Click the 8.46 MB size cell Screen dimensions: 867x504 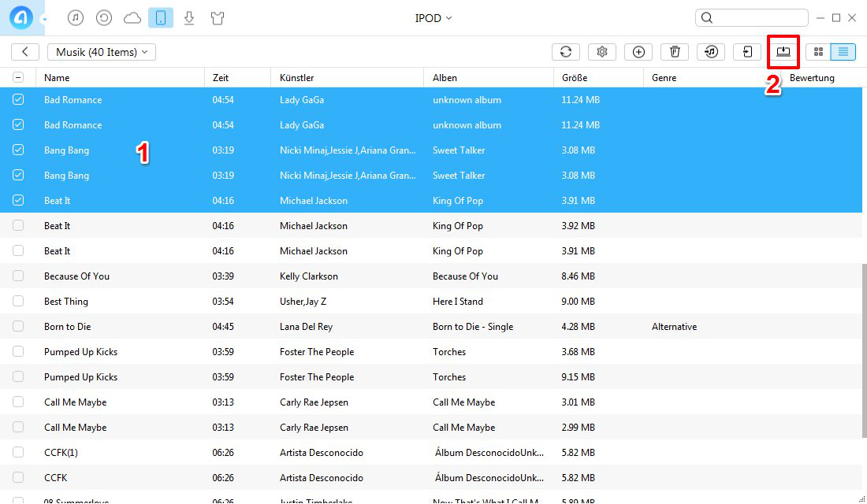pyautogui.click(x=579, y=276)
